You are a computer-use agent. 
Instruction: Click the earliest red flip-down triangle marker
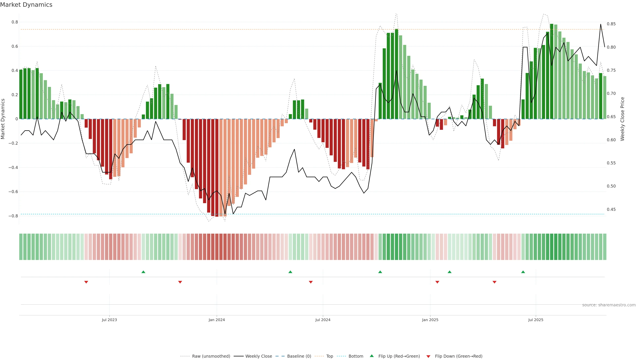point(86,282)
